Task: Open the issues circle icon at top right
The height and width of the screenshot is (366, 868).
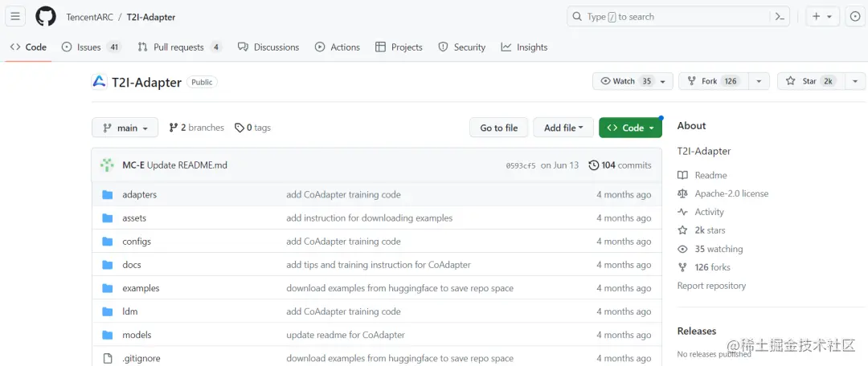Action: coord(856,17)
